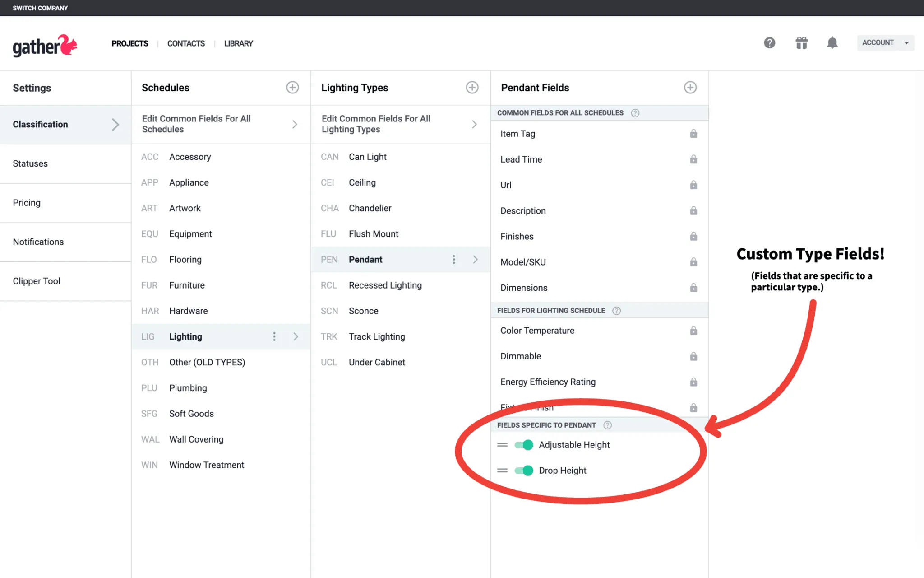Click the lock icon next to Item Tag
Image resolution: width=924 pixels, height=578 pixels.
[x=693, y=134]
